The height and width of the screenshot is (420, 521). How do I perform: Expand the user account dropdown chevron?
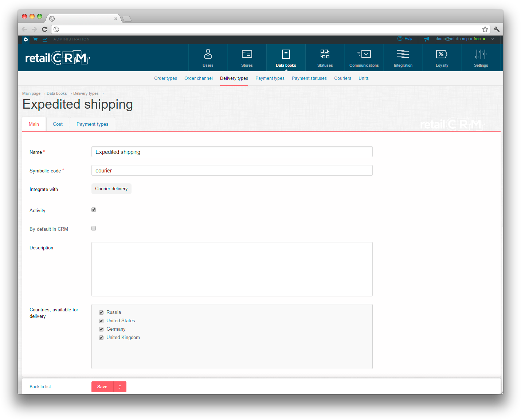(x=492, y=39)
